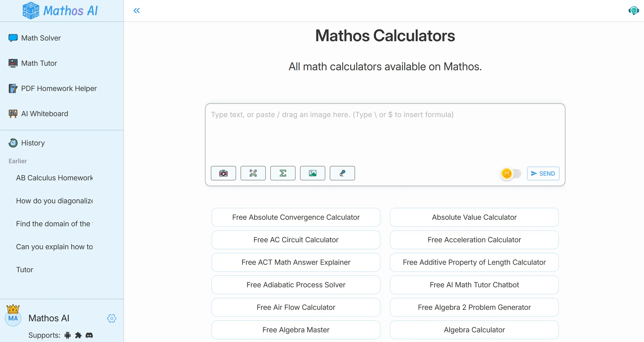Click the browser extension puzzle icon
644x342 pixels.
(x=78, y=335)
